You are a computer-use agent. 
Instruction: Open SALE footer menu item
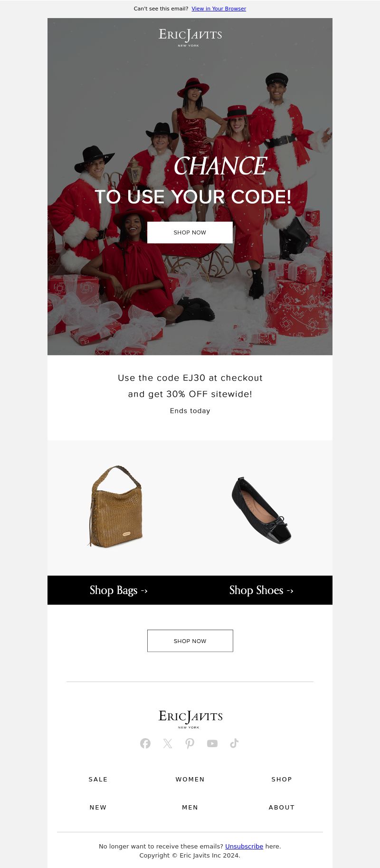(98, 779)
